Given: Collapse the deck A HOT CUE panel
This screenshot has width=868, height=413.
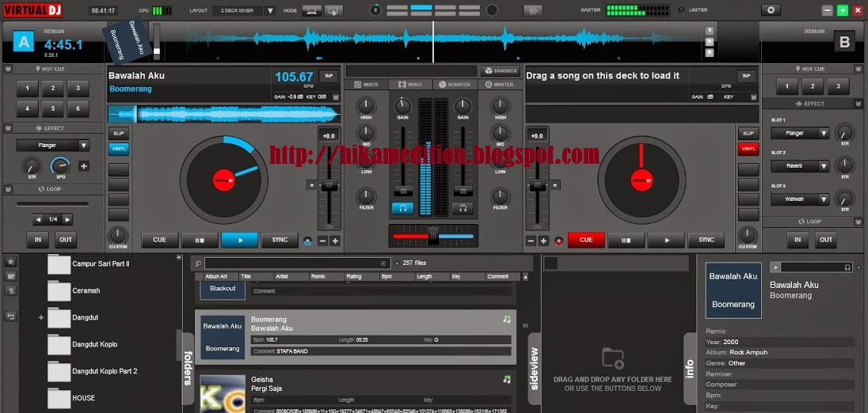Looking at the screenshot, I should [x=8, y=69].
